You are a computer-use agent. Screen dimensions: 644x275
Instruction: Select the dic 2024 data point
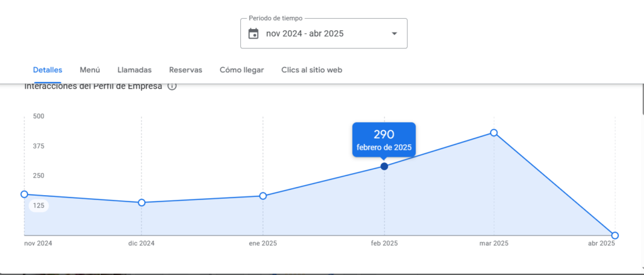point(142,203)
